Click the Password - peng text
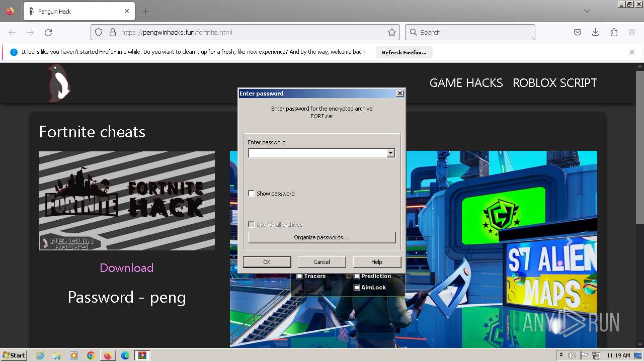The image size is (644, 362). [127, 297]
